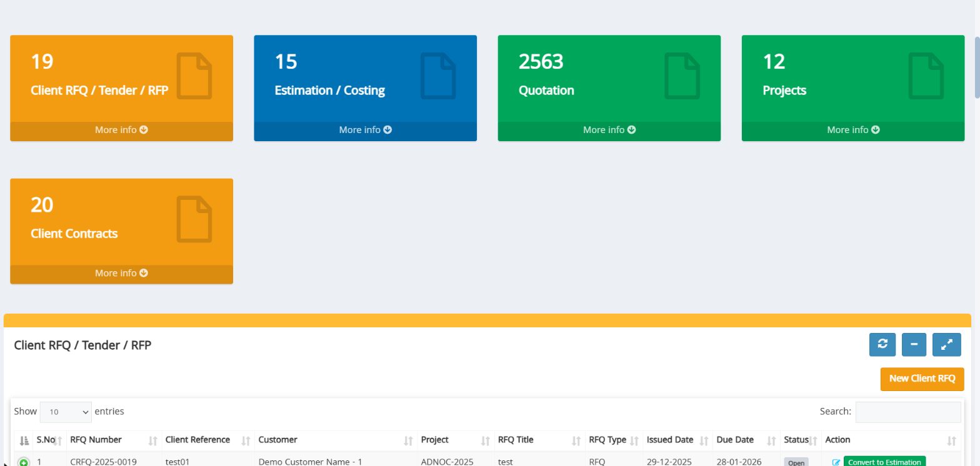Viewport: 980px width, 466px height.
Task: Sort table by Issued Date column
Action: tap(677, 440)
